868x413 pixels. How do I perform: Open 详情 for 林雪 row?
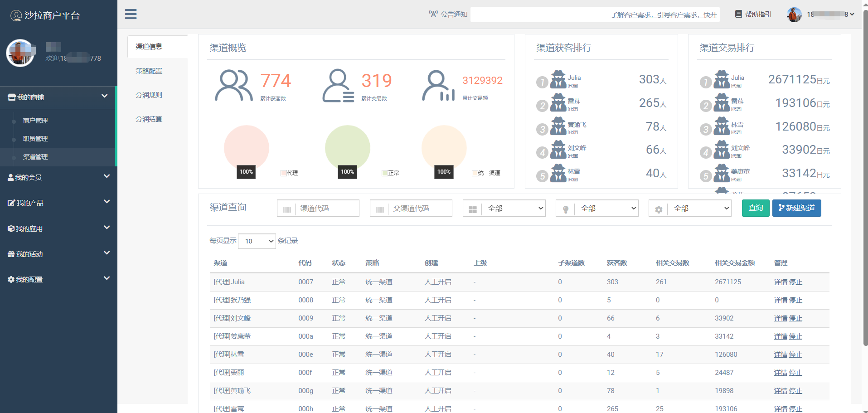[781, 355]
